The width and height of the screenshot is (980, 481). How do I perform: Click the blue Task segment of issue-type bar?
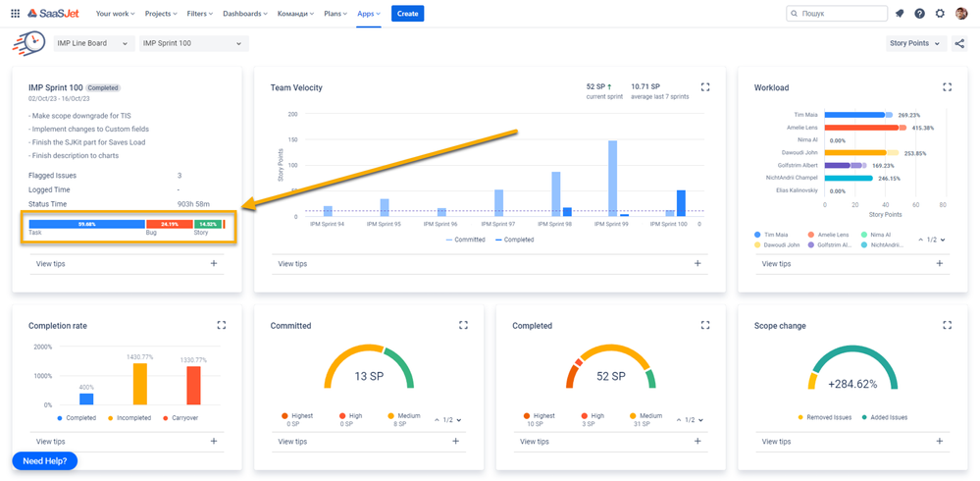pos(87,224)
